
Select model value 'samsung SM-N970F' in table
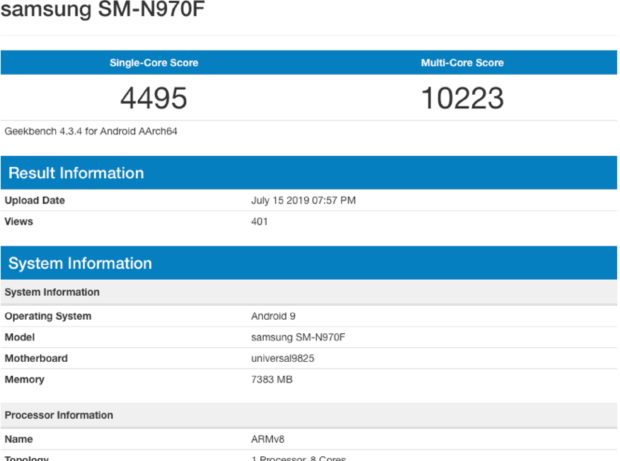pyautogui.click(x=298, y=337)
